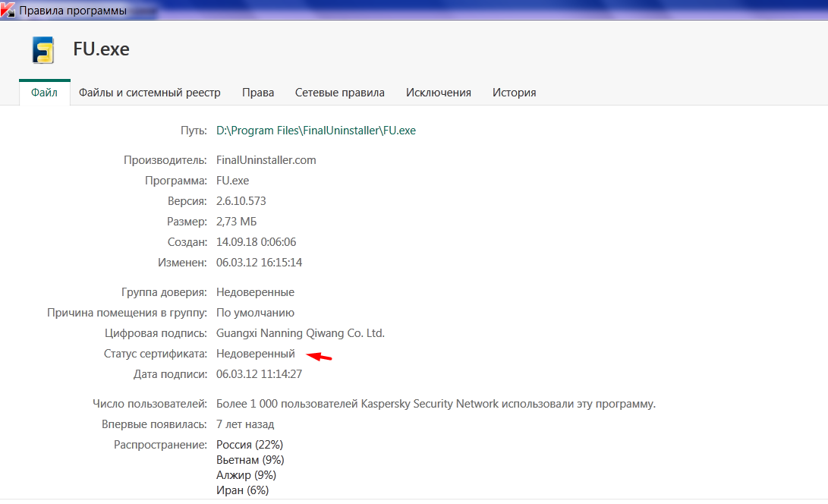Click signature date 06.03.12 11:14:27
Viewport: 828px width, 504px height.
[259, 374]
